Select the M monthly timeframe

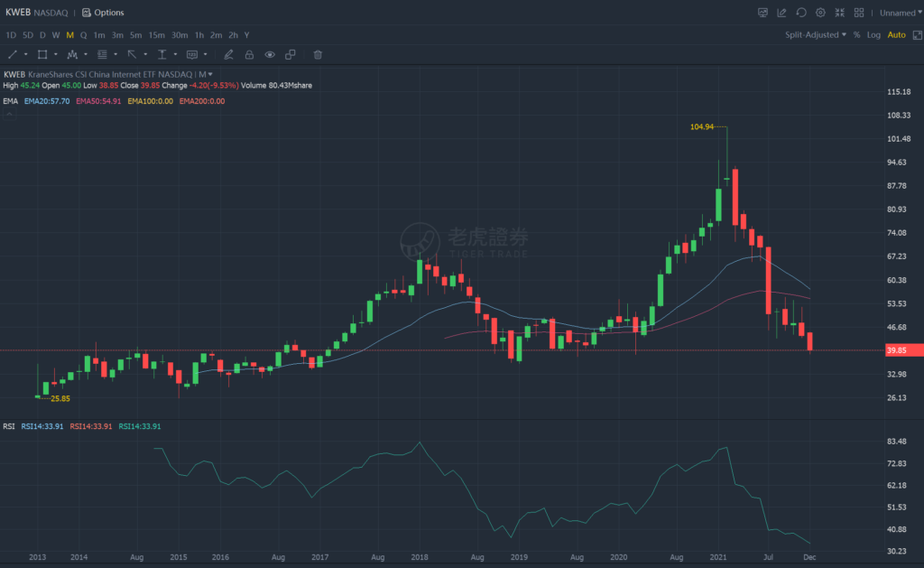pyautogui.click(x=70, y=35)
